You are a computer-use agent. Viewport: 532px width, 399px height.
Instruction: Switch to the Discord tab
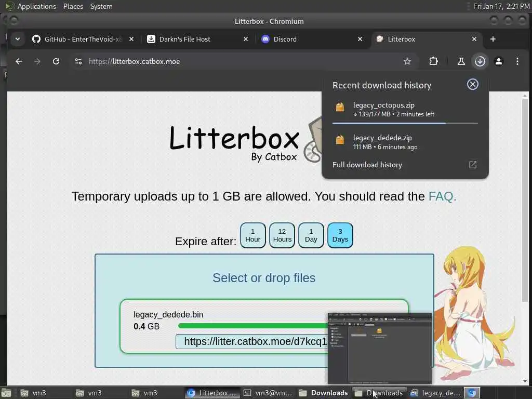(312, 39)
